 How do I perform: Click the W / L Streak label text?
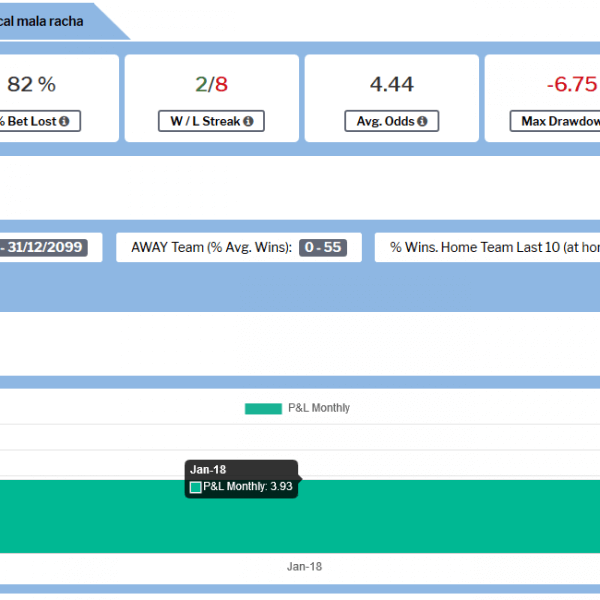[207, 122]
